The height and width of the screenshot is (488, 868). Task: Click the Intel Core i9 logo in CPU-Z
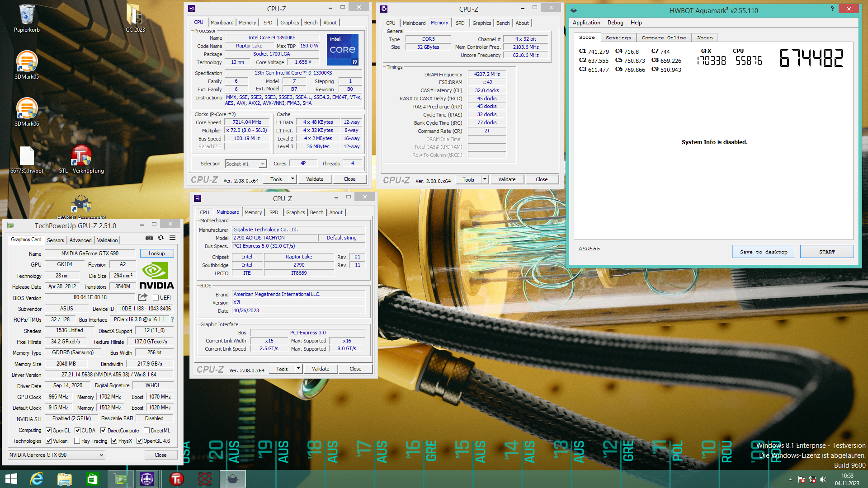click(x=343, y=49)
